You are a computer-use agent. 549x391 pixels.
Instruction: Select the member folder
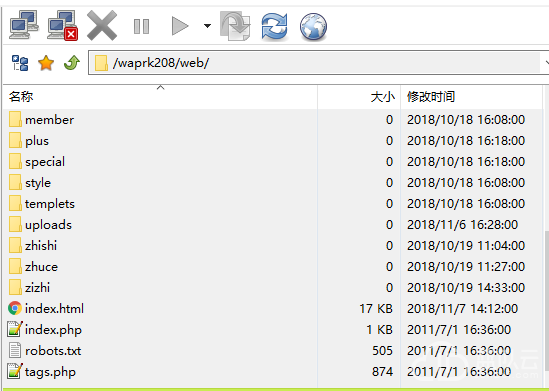[273, 120]
